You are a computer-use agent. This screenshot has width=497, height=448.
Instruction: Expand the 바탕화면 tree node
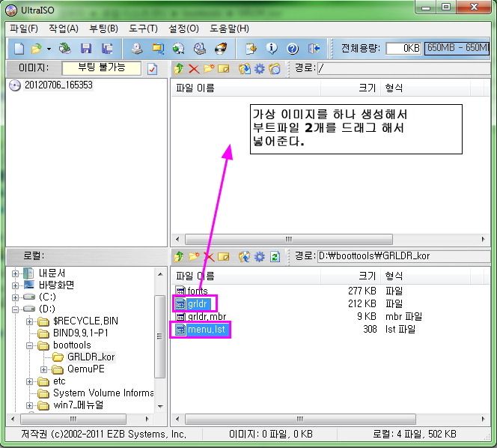[15, 285]
